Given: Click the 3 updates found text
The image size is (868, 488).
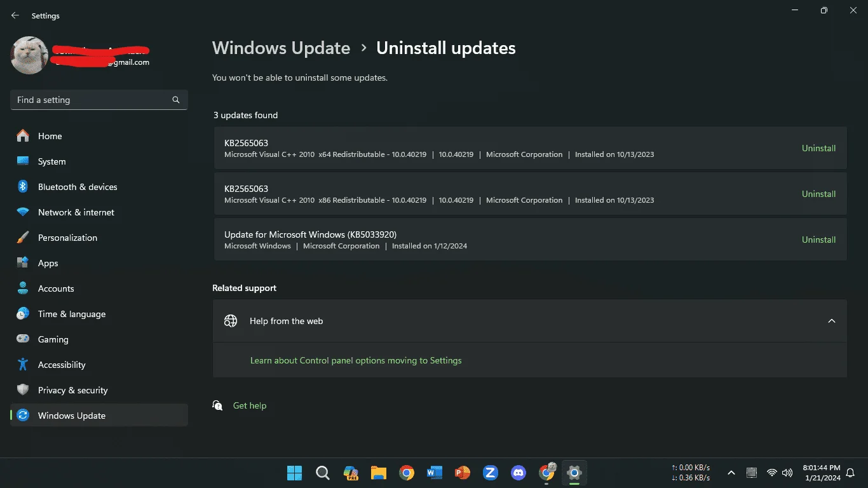Looking at the screenshot, I should tap(245, 115).
